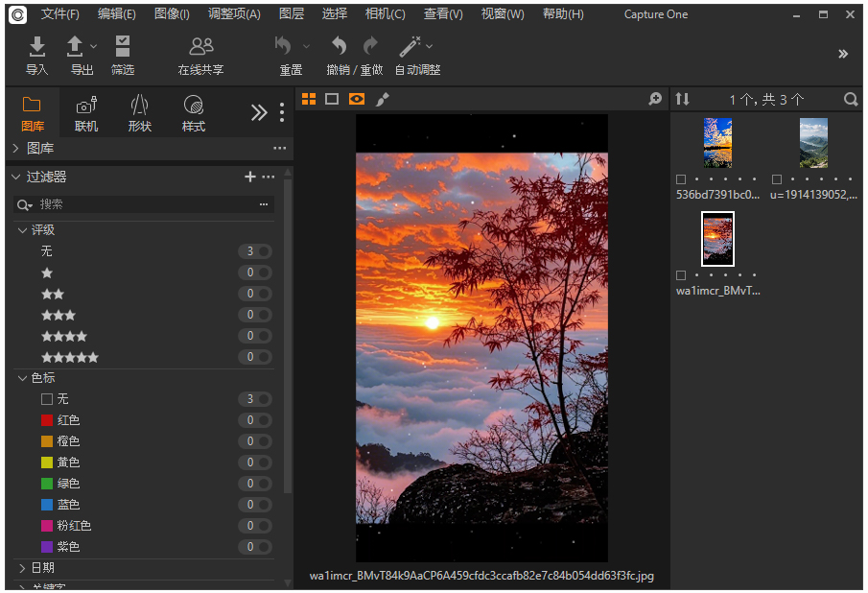Screen dimensions: 868x593
Task: Open the sort order icon in browser panel
Action: 682,99
